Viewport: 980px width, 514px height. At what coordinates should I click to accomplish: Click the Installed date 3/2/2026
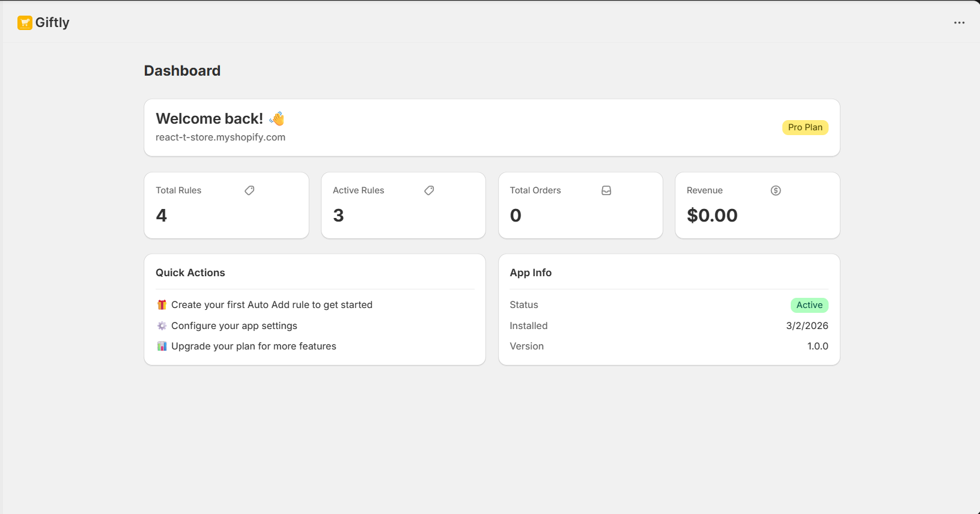coord(807,326)
